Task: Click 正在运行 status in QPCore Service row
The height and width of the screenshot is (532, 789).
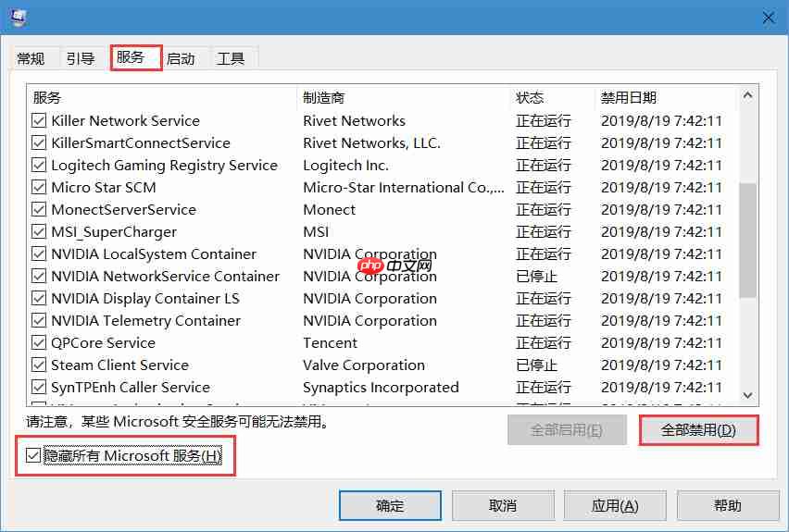Action: (544, 343)
